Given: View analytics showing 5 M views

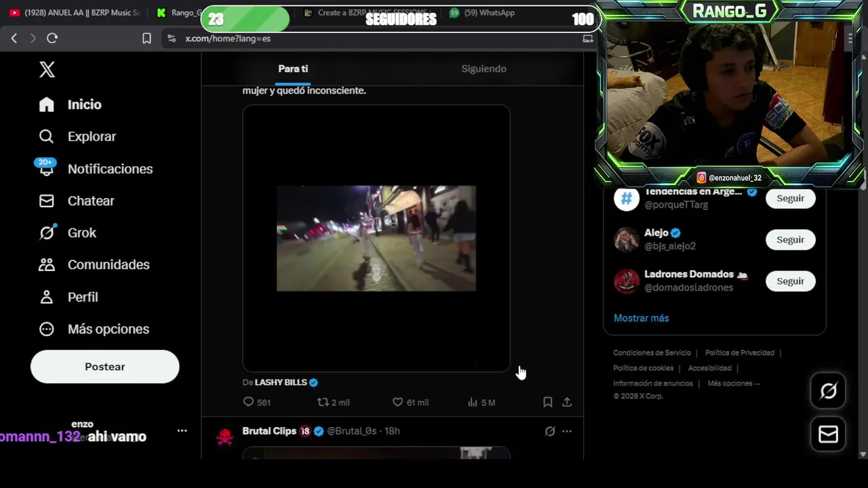Looking at the screenshot, I should tap(481, 402).
